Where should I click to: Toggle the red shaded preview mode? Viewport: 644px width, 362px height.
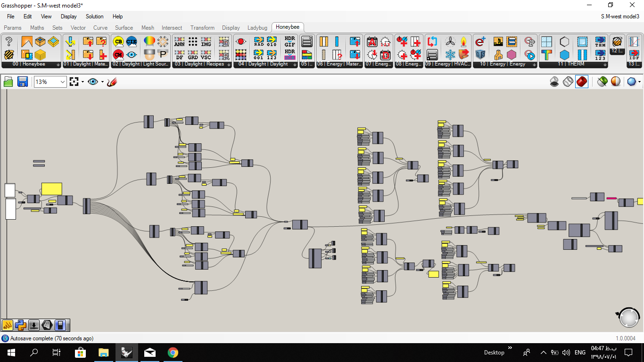(x=582, y=82)
